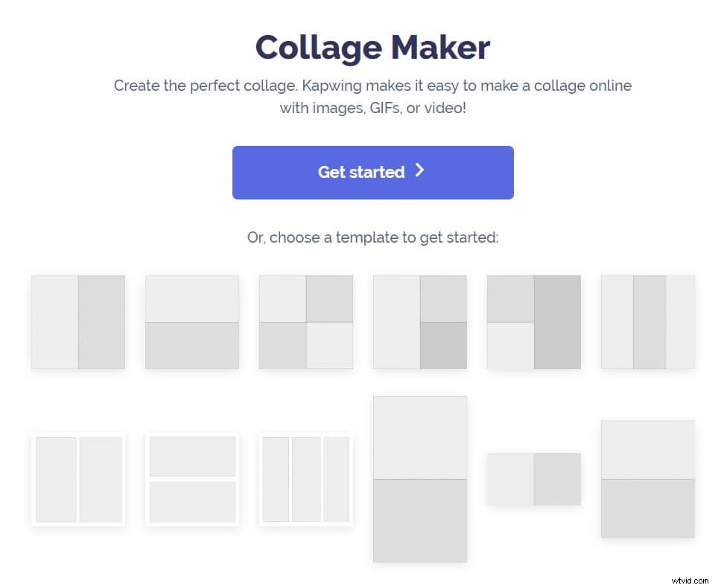Choose the three vertical columns template
Screen dimensions: 724x588
647,322
